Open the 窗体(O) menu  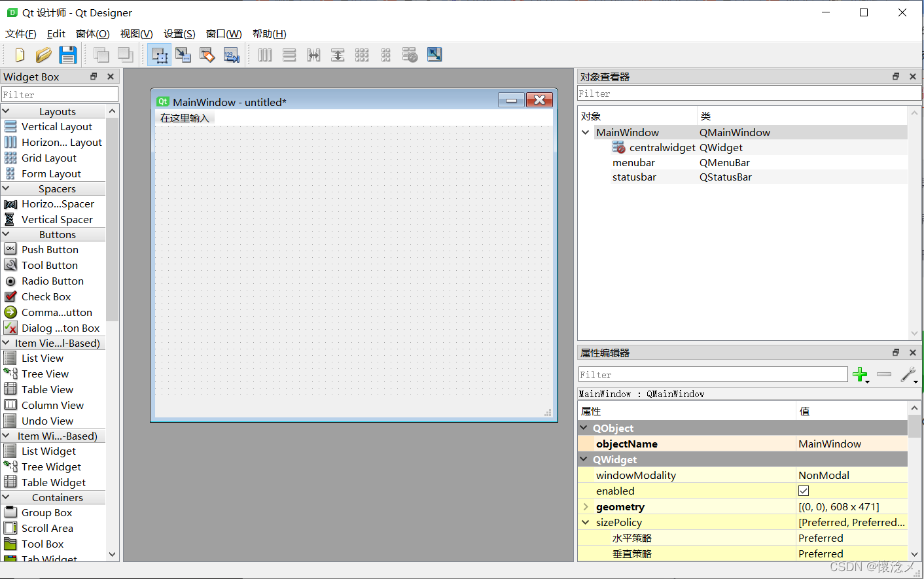[93, 34]
